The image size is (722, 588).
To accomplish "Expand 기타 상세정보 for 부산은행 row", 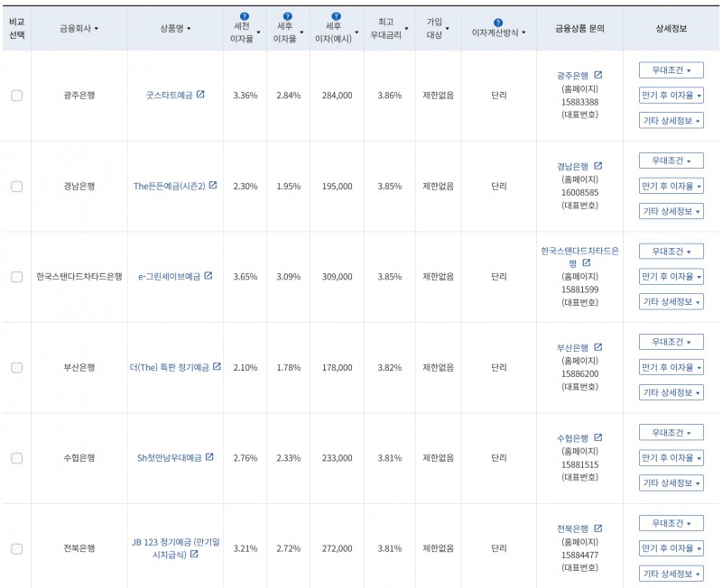I will tap(671, 392).
